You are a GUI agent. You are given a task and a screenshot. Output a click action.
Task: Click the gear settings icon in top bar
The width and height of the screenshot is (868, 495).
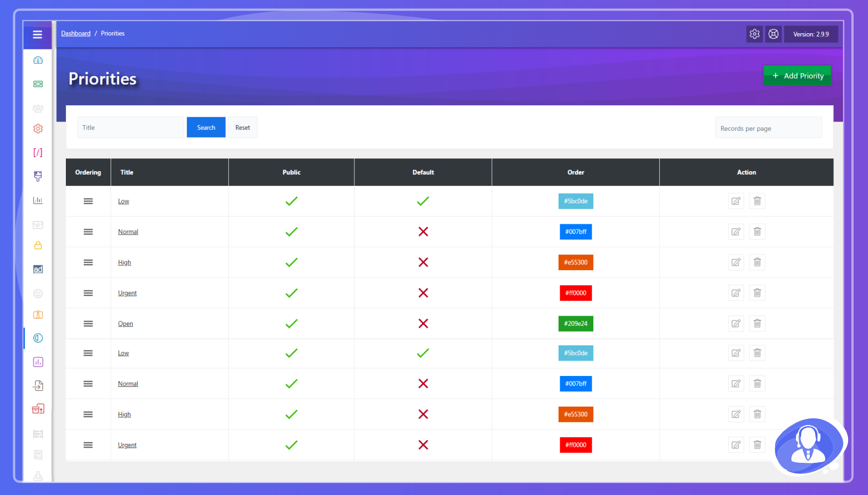(x=755, y=34)
